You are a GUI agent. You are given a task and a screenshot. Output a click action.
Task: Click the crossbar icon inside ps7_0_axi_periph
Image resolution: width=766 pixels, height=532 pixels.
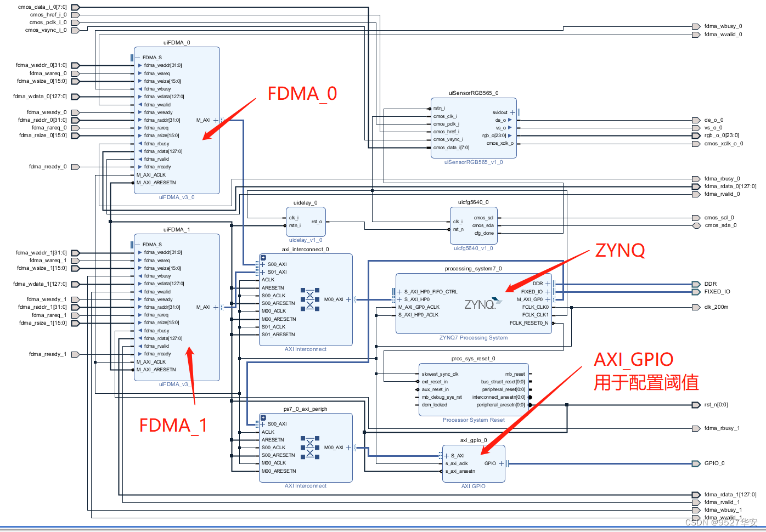point(310,447)
